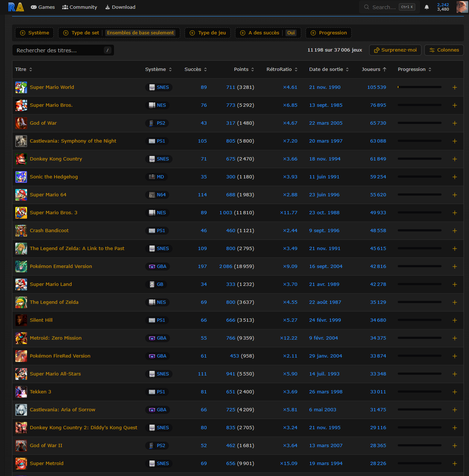
Task: Open the Games menu
Action: click(x=43, y=7)
